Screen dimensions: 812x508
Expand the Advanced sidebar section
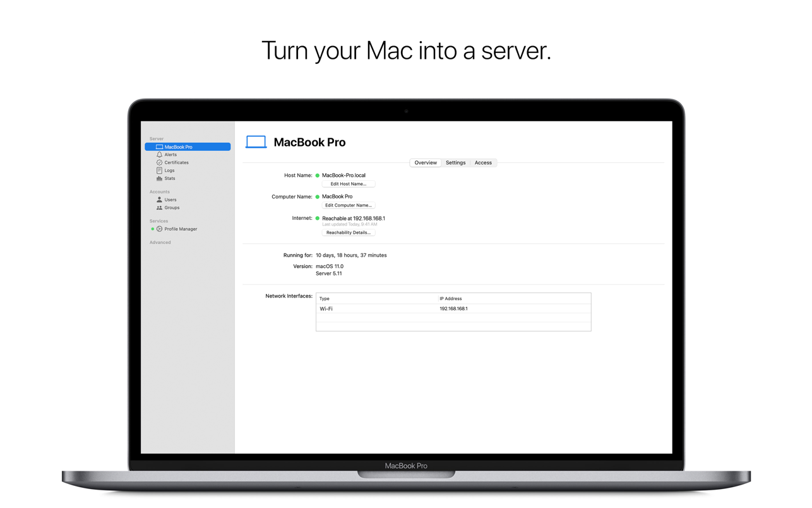click(160, 243)
